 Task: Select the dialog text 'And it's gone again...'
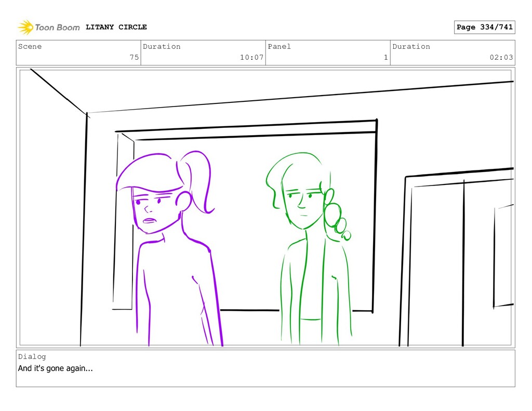55,368
